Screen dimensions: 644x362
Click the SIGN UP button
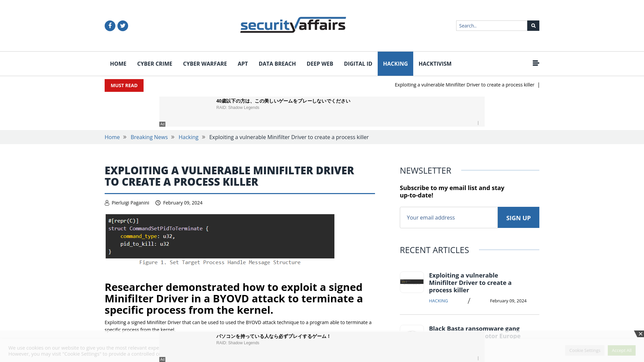pos(518,217)
